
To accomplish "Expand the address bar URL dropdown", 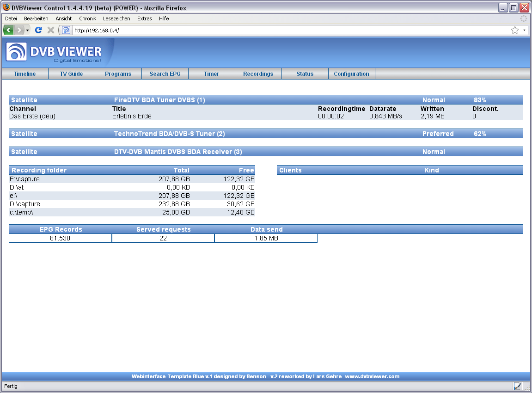I will [x=525, y=30].
